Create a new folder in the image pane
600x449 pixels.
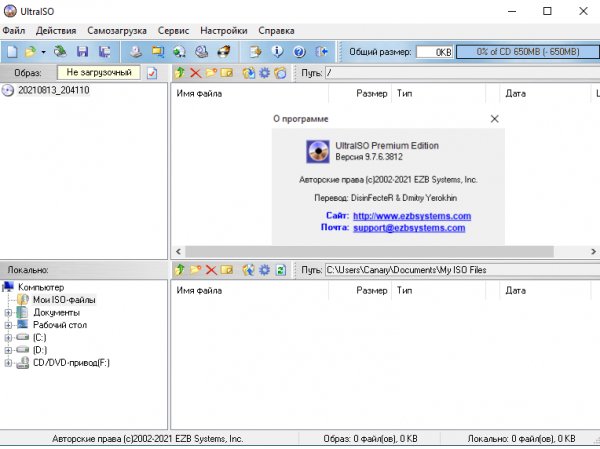click(x=211, y=72)
